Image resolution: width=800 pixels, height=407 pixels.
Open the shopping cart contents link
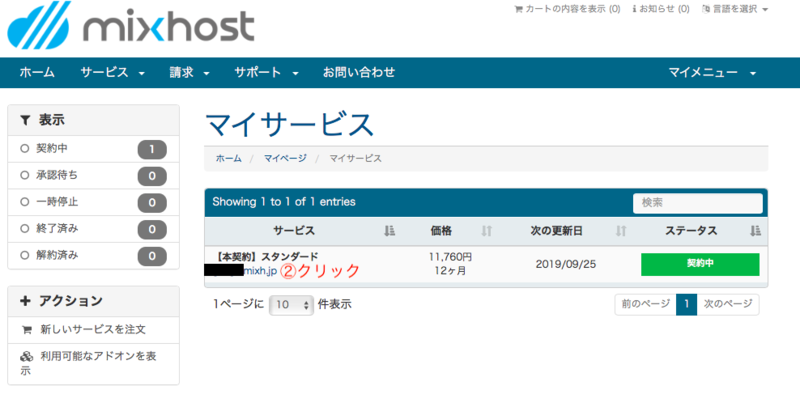pyautogui.click(x=567, y=9)
